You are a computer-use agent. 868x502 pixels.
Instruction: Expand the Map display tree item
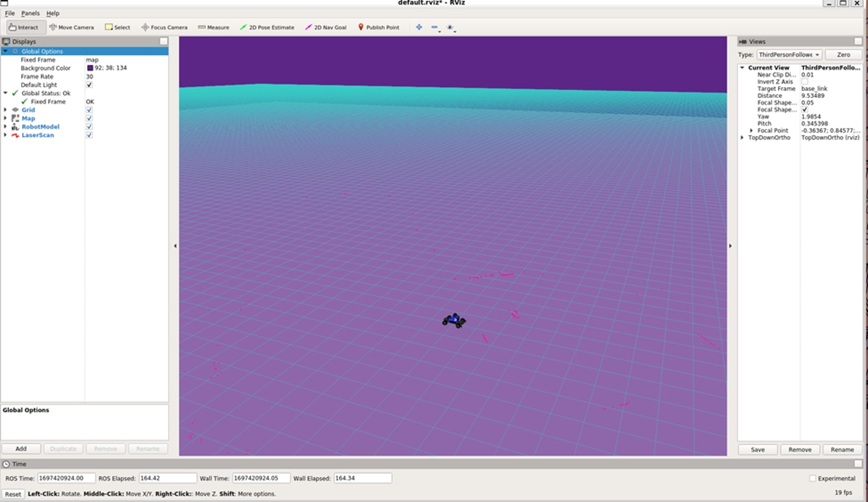[x=6, y=119]
